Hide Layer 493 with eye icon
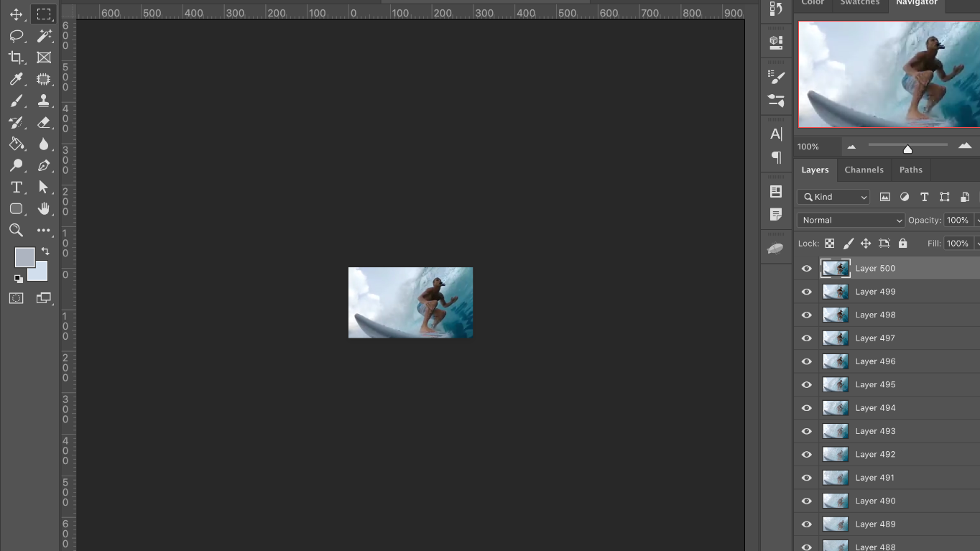Screen dimensions: 980x551 tap(807, 431)
